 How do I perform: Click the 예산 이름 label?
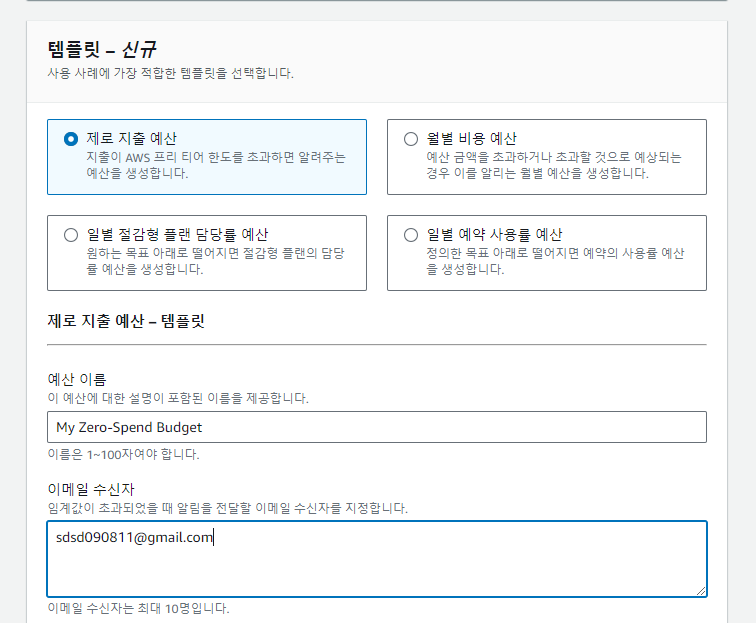(x=77, y=379)
